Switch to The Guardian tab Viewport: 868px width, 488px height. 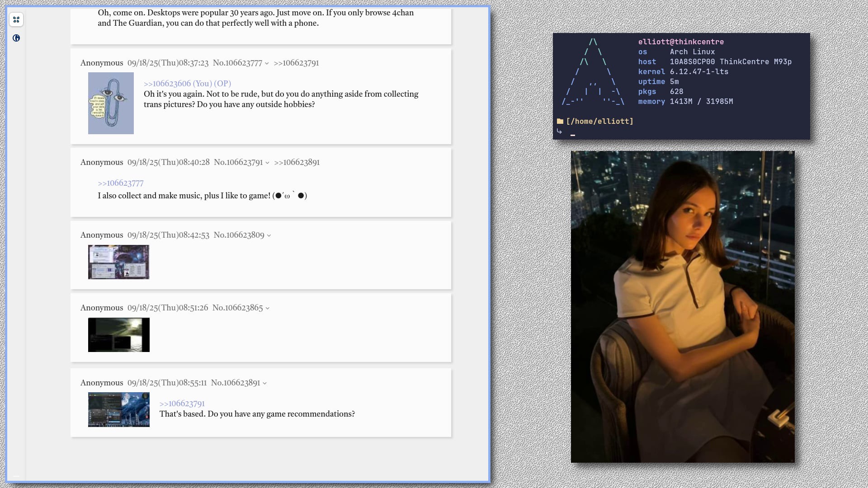pyautogui.click(x=16, y=38)
